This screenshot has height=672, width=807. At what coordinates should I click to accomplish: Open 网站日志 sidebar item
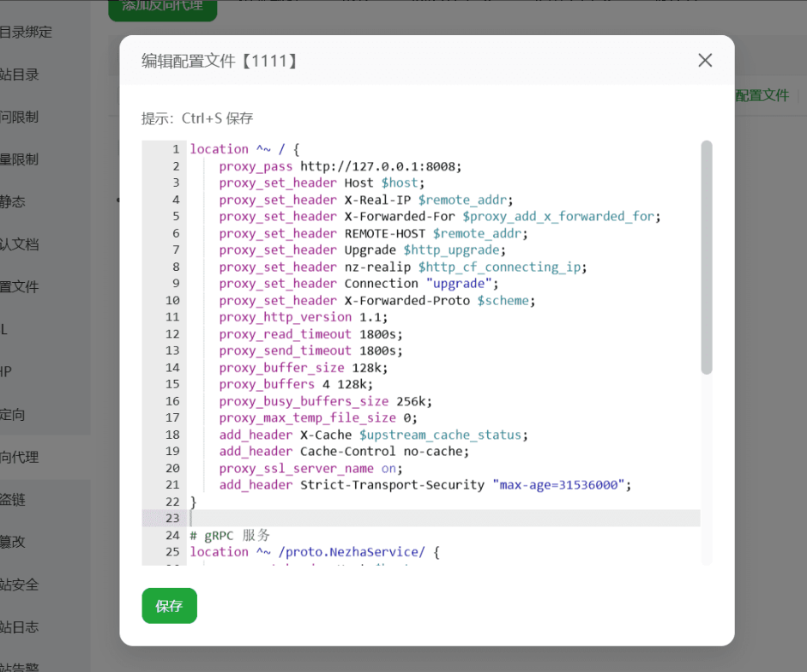20,627
